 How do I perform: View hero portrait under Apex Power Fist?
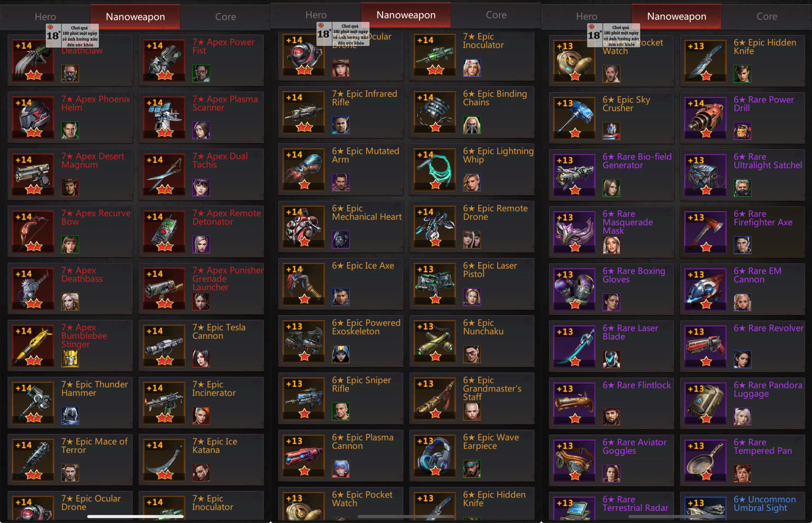pyautogui.click(x=201, y=73)
